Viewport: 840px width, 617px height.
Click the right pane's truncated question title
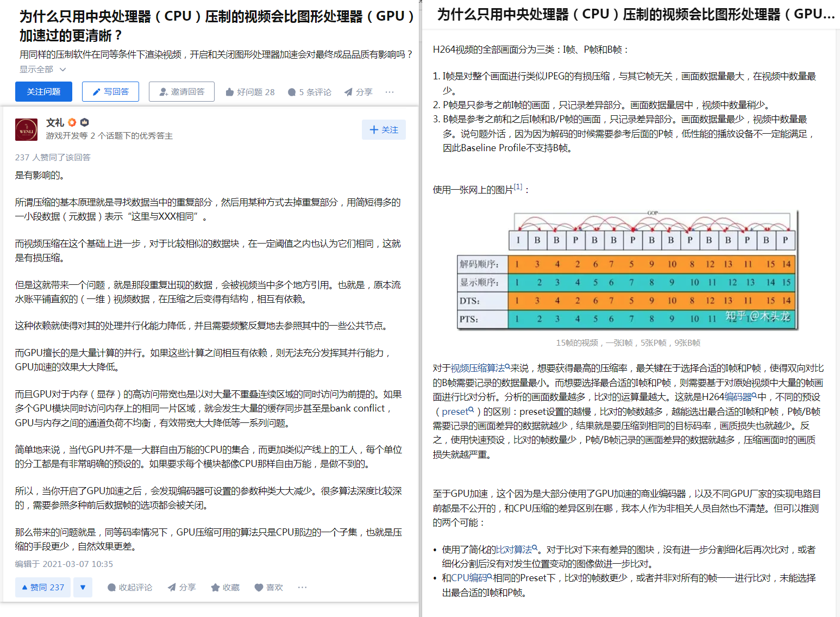(636, 14)
